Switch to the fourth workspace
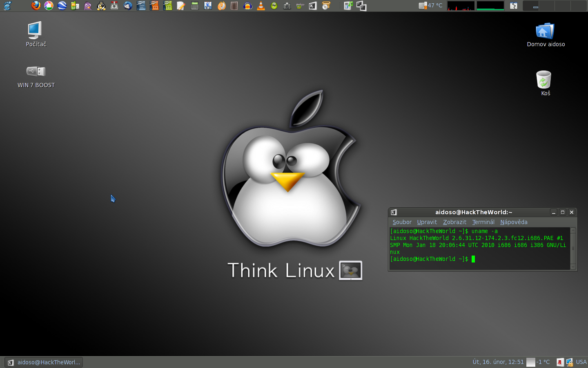The width and height of the screenshot is (588, 368). 579,6
